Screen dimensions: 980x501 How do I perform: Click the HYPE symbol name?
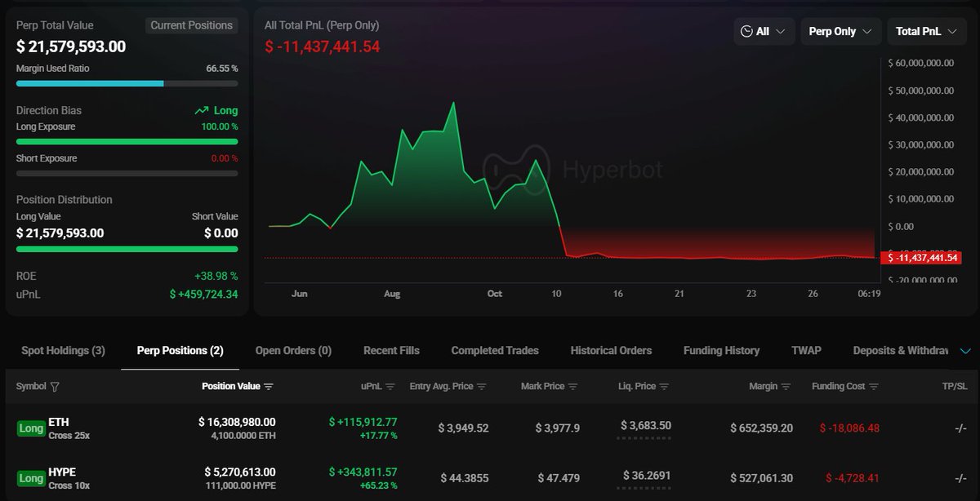click(63, 472)
